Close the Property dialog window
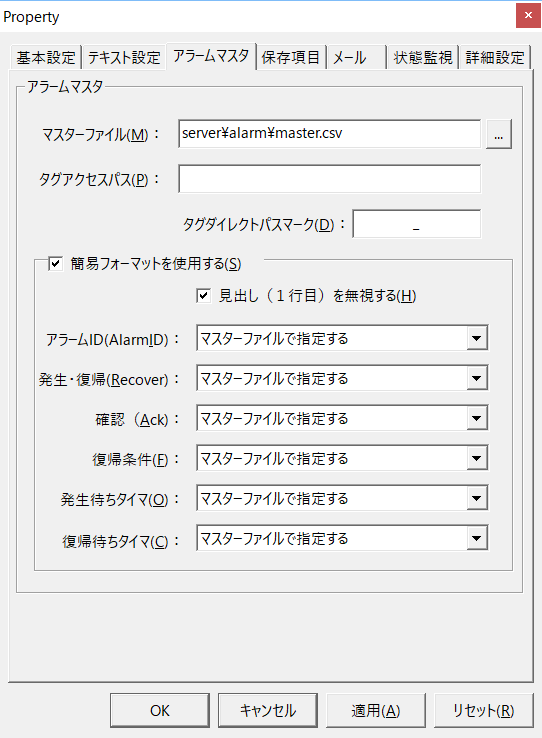 tap(528, 16)
